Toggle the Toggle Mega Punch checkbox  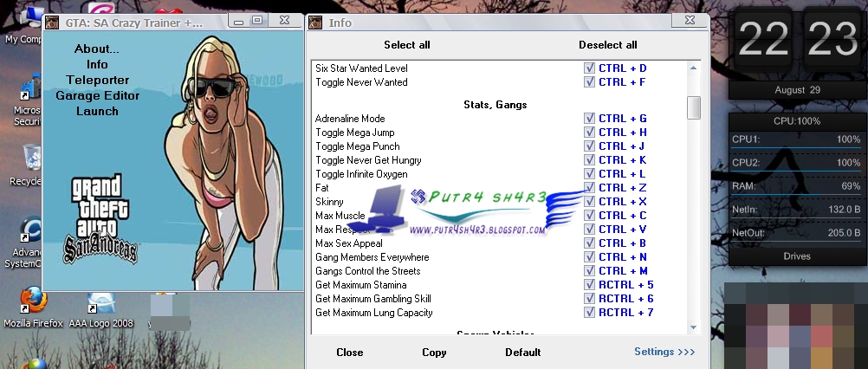[589, 146]
